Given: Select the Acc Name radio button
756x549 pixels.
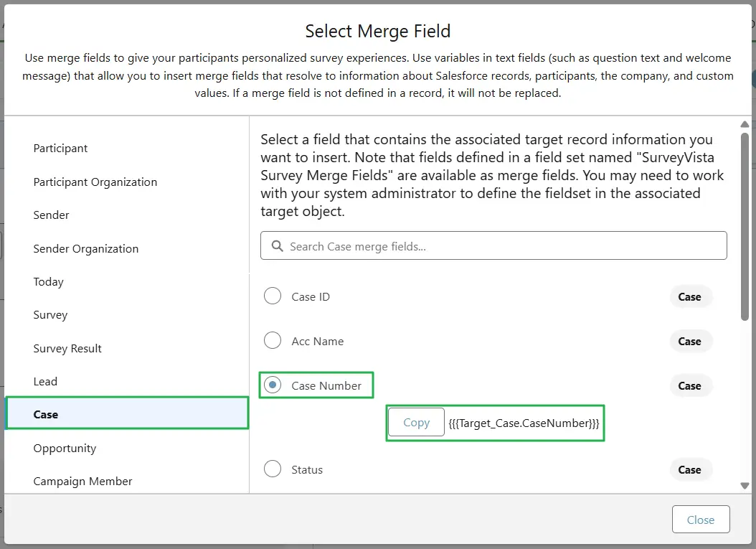Looking at the screenshot, I should click(x=273, y=340).
